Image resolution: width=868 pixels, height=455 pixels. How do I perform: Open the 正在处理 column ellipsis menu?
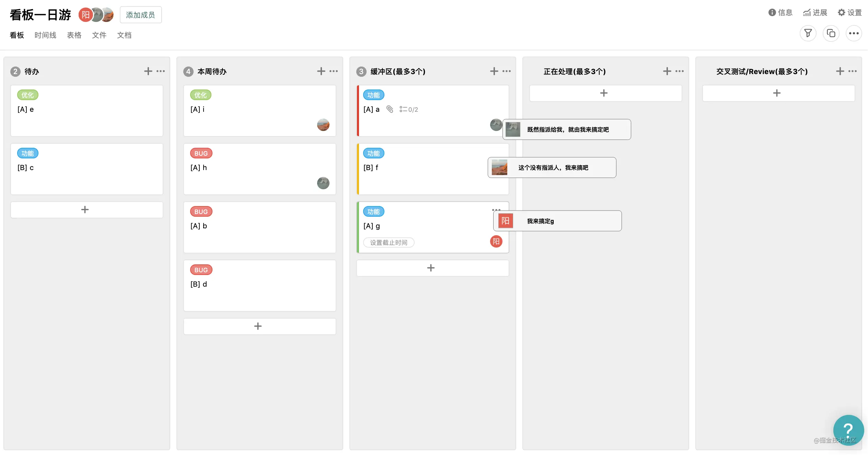click(x=680, y=71)
